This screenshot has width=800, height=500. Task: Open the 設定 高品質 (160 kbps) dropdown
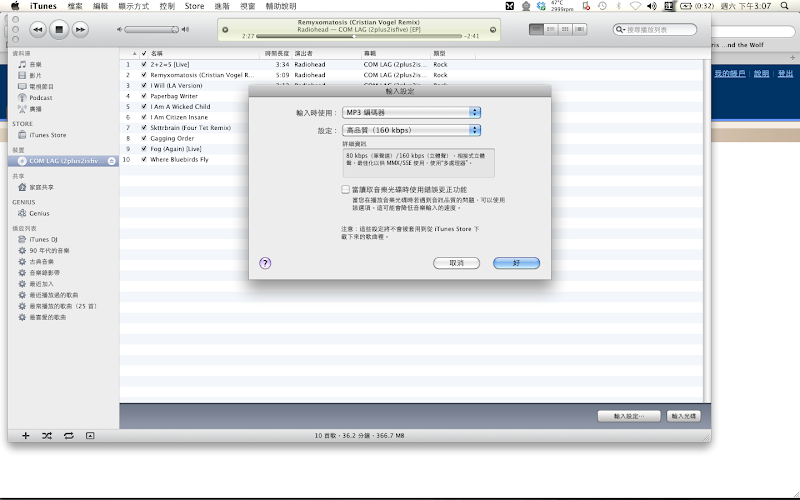[x=411, y=130]
